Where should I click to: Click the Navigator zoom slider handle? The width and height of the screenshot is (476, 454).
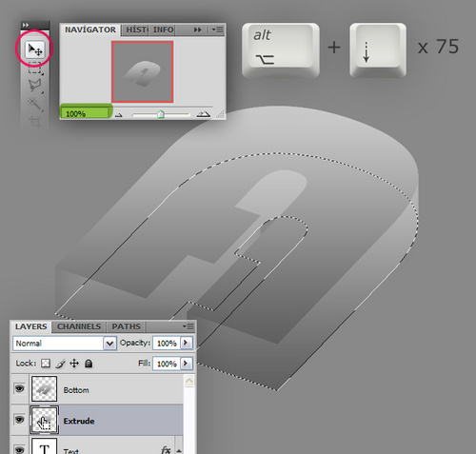click(x=161, y=114)
